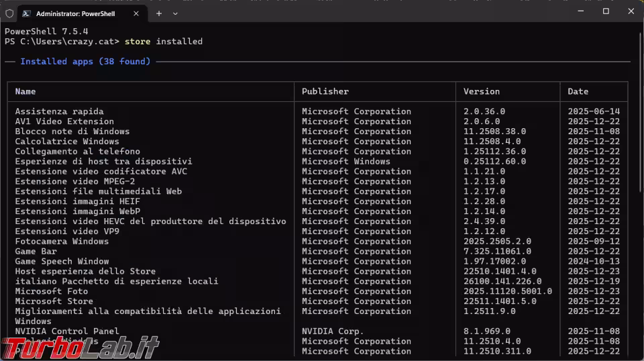Click the 'store installed' command text
644x361 pixels.
pos(163,42)
